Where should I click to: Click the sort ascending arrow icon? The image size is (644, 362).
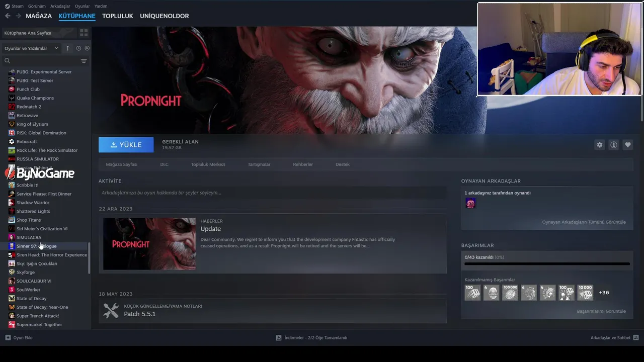point(68,48)
